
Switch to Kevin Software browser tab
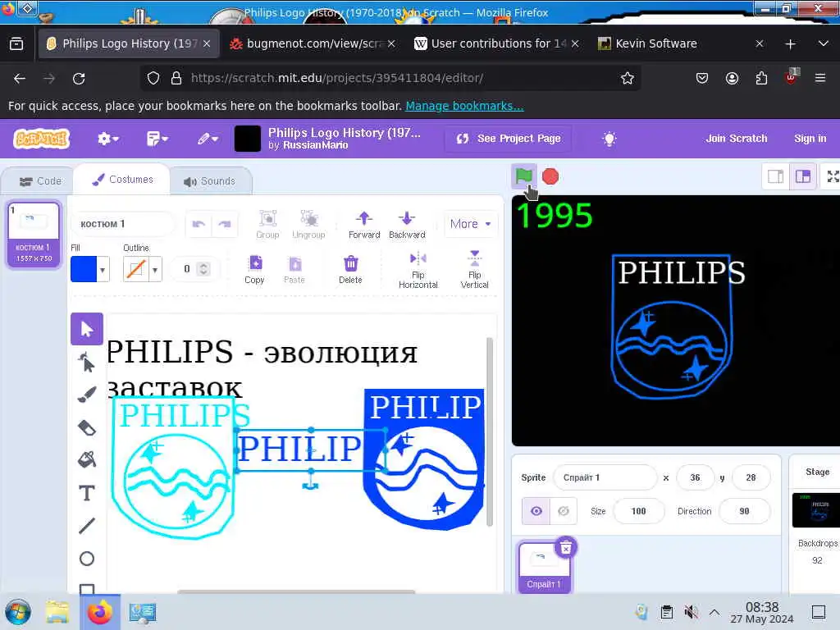(x=680, y=43)
